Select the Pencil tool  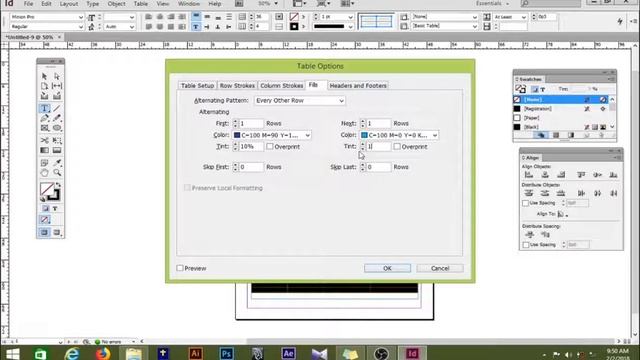[x=57, y=118]
